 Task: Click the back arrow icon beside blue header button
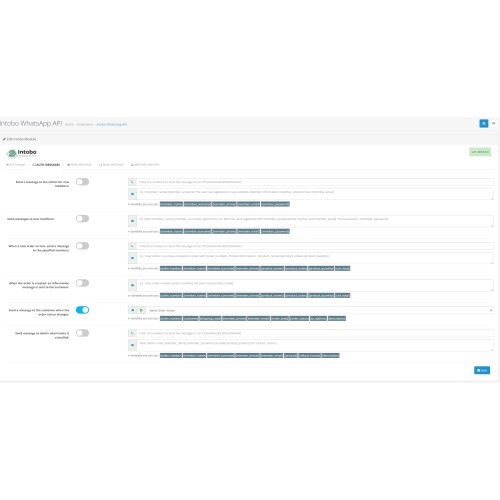493,123
